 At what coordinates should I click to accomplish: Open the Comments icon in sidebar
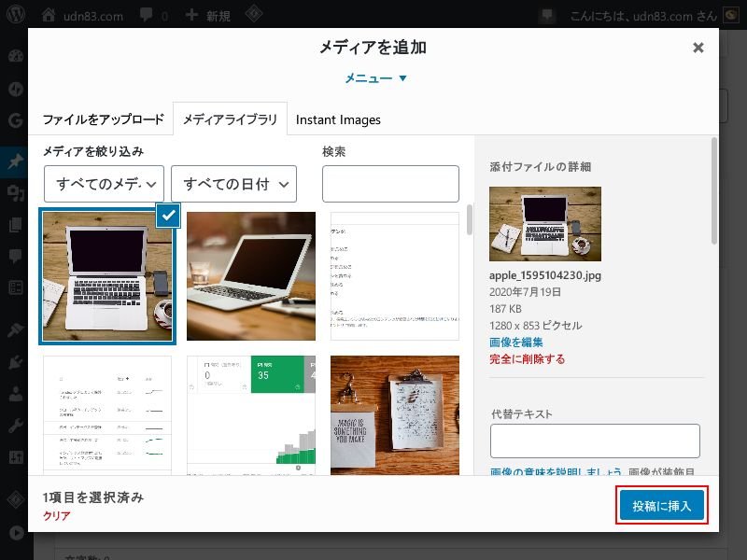pos(15,256)
